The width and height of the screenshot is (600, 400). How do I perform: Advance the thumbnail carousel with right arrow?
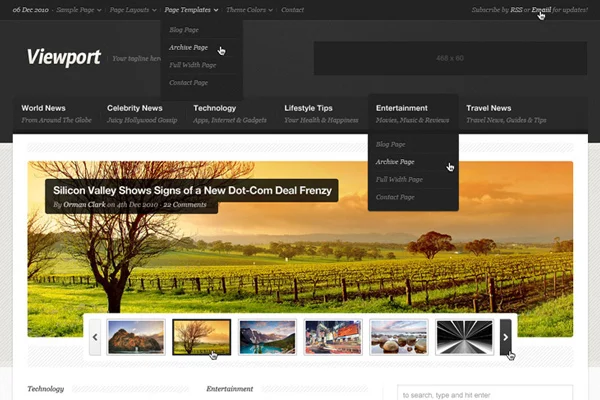tap(505, 337)
